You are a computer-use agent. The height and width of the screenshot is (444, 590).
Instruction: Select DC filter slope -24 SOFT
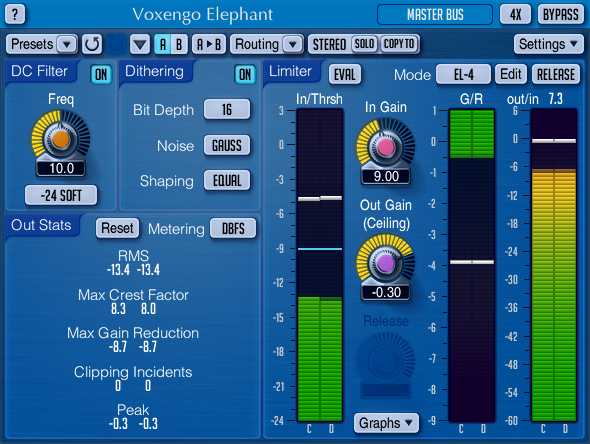coord(61,195)
